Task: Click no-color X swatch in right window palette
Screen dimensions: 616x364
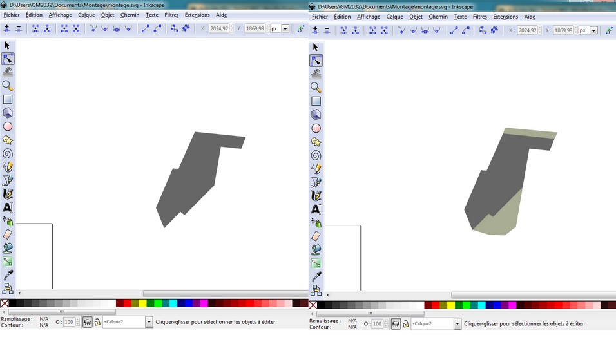Action: [x=313, y=305]
